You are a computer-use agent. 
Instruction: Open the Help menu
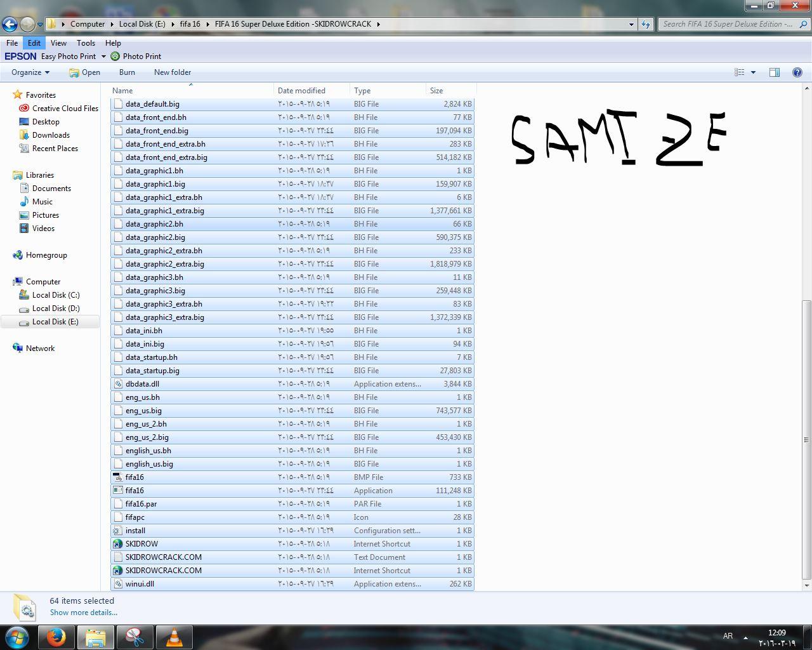(113, 43)
